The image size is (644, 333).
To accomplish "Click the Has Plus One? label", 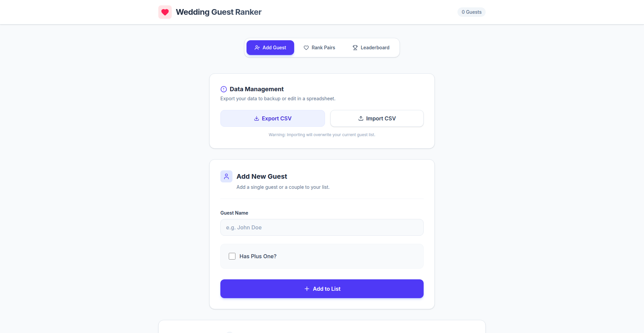I will pyautogui.click(x=258, y=256).
